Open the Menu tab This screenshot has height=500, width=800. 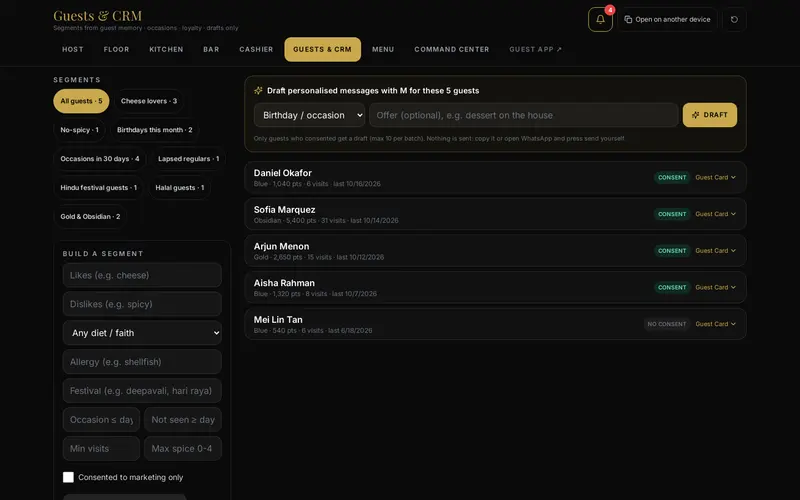point(383,49)
